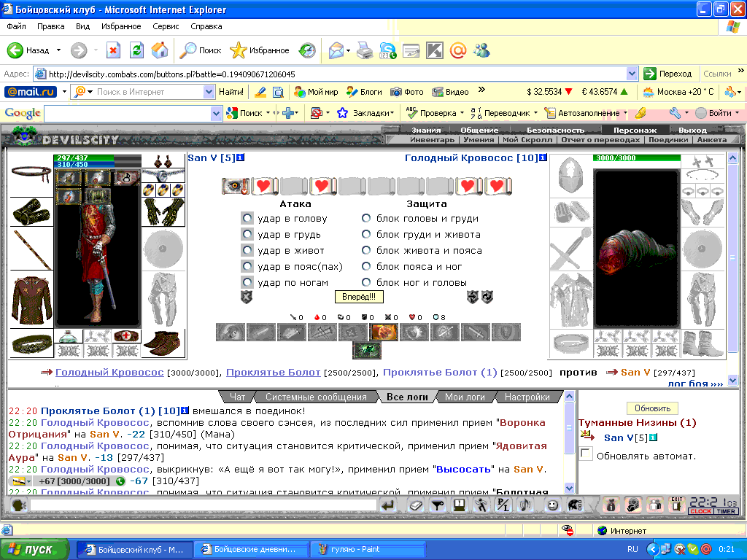Select attack "удар в пояс(пах)"

(x=247, y=267)
